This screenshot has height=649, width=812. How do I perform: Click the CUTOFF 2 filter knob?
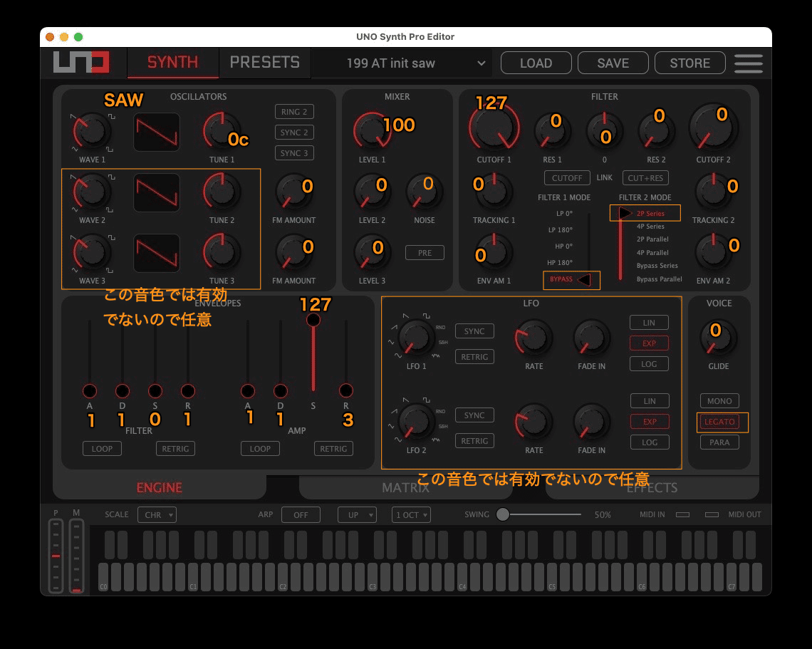(713, 128)
